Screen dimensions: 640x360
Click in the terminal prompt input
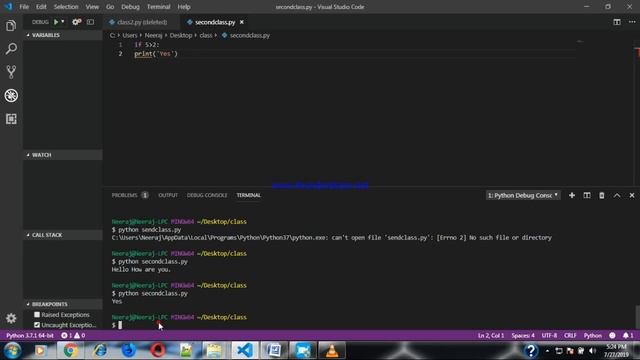tap(120, 325)
